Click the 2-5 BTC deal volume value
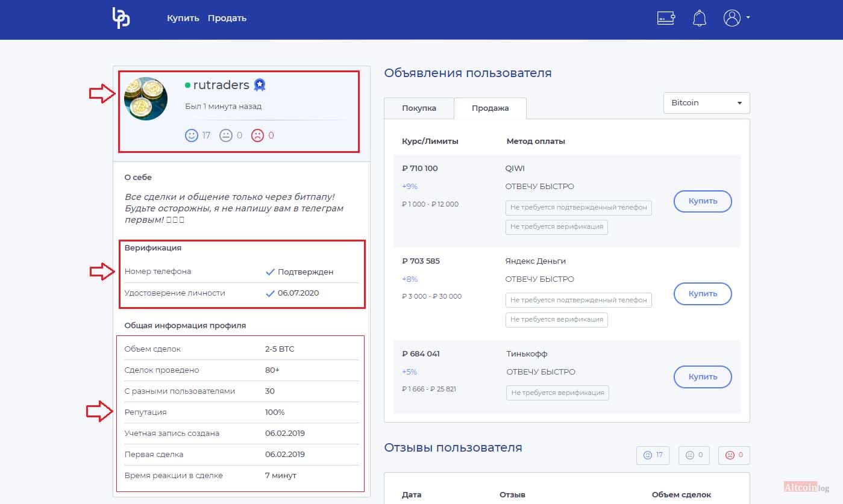The height and width of the screenshot is (504, 843). point(280,349)
